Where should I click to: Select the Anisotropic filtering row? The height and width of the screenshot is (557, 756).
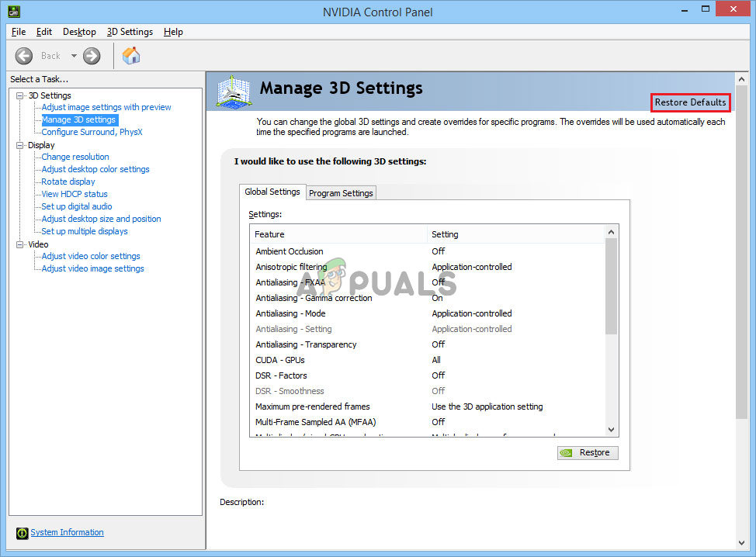tap(427, 266)
